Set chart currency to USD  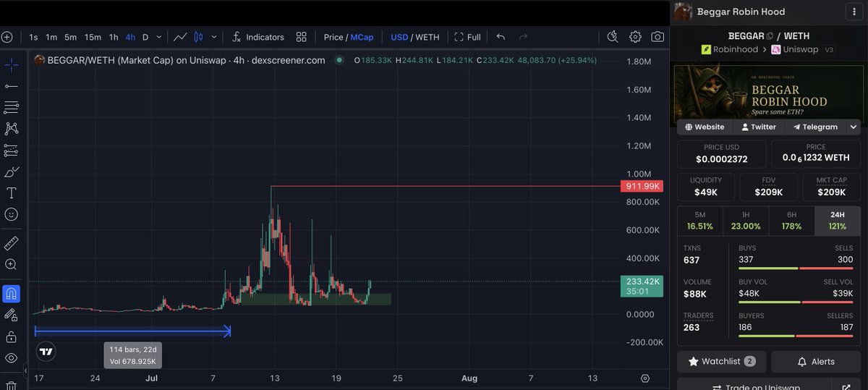click(x=399, y=37)
